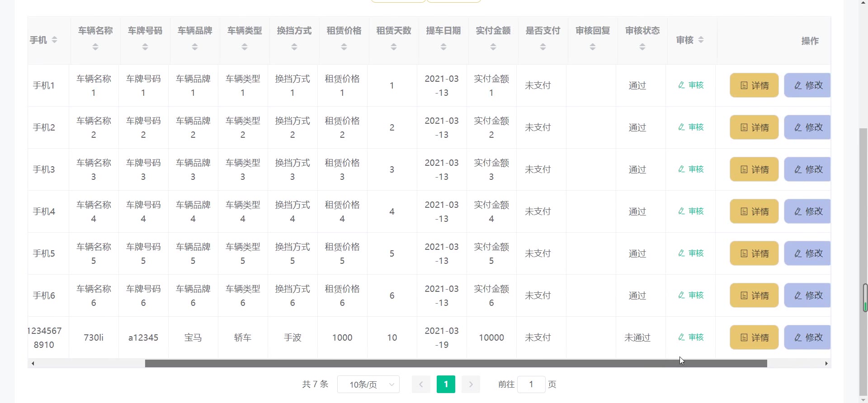The image size is (868, 403).
Task: Sort by 审核状态 column arrows
Action: (642, 47)
